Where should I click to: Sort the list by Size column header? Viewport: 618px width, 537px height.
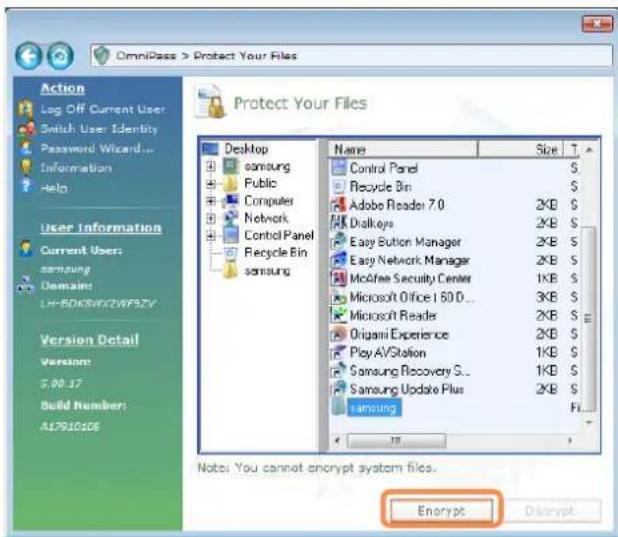click(x=521, y=149)
